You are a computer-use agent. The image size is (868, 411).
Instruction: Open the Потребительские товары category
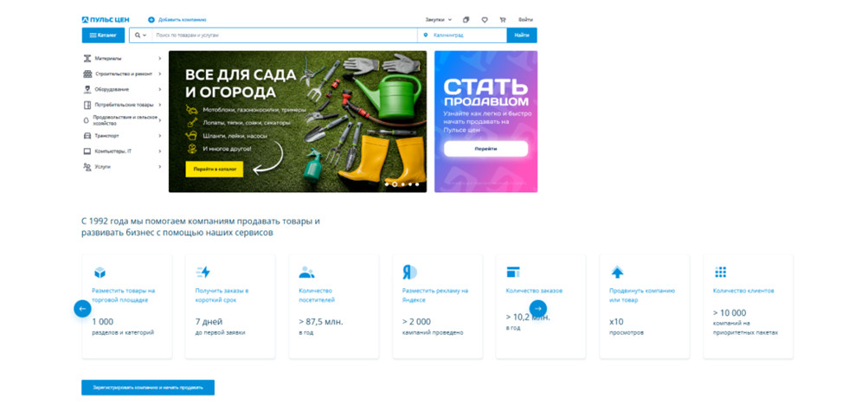pyautogui.click(x=124, y=105)
